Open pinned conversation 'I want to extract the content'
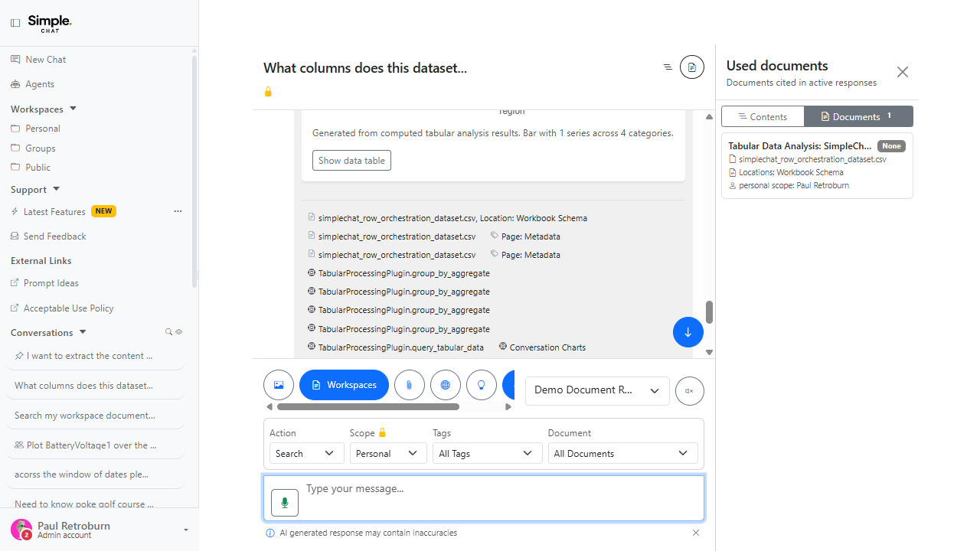 click(x=96, y=356)
